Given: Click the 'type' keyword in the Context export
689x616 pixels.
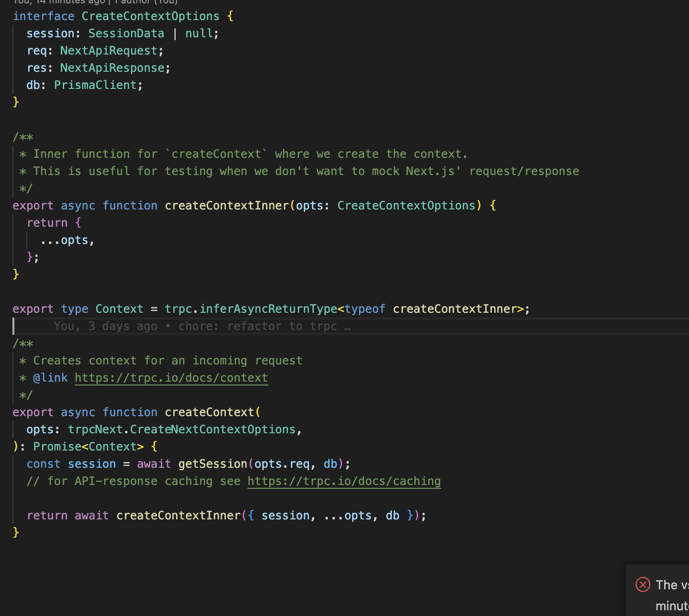Looking at the screenshot, I should (x=75, y=309).
